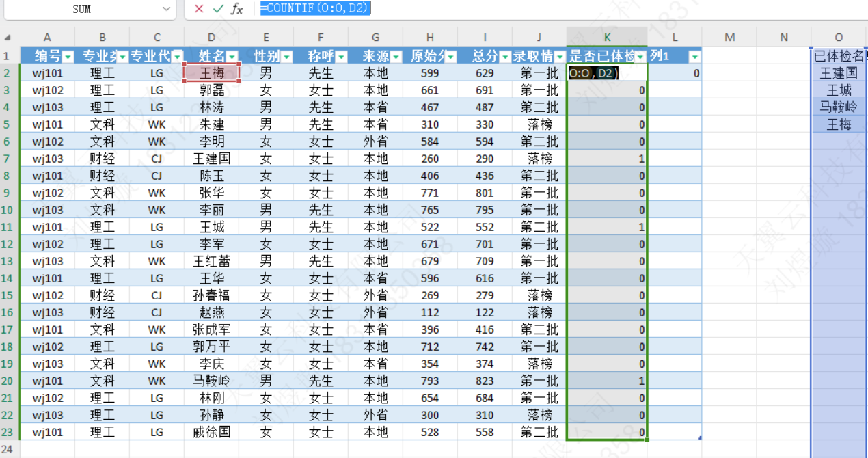The width and height of the screenshot is (868, 458).
Task: Select the total cell 558
Action: (x=485, y=432)
